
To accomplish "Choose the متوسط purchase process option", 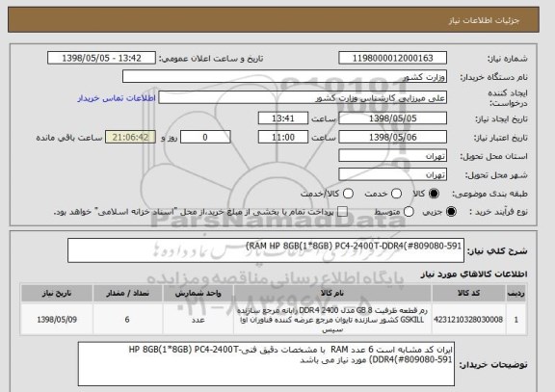I will tap(409, 212).
